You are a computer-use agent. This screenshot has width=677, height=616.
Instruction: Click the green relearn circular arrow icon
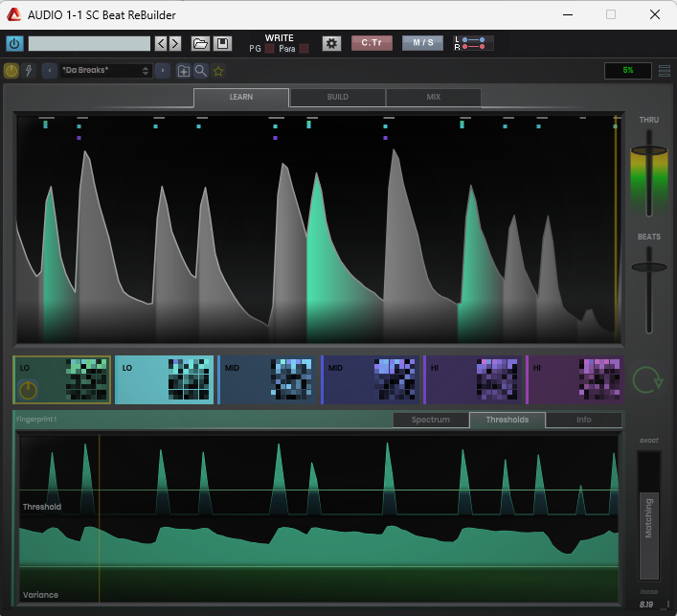click(x=647, y=380)
